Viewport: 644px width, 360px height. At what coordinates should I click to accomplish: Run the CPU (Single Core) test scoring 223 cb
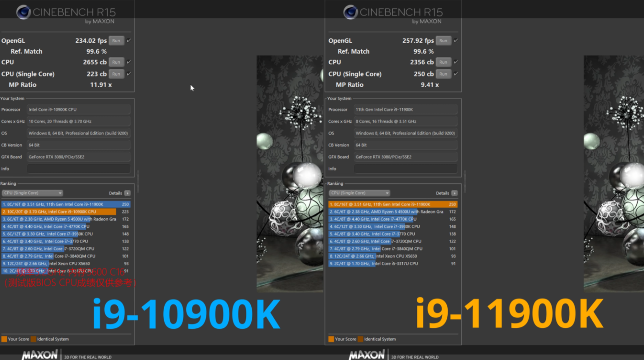(117, 74)
